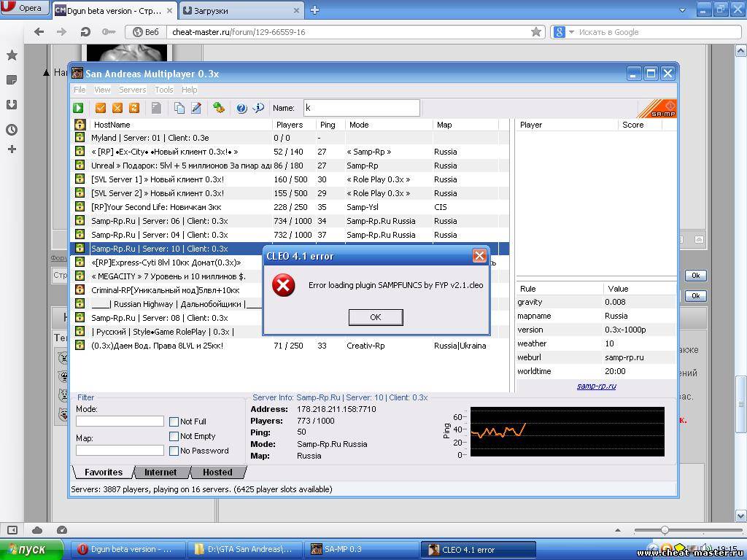Open the Opera main menu button
The width and height of the screenshot is (747, 560).
pos(25,7)
